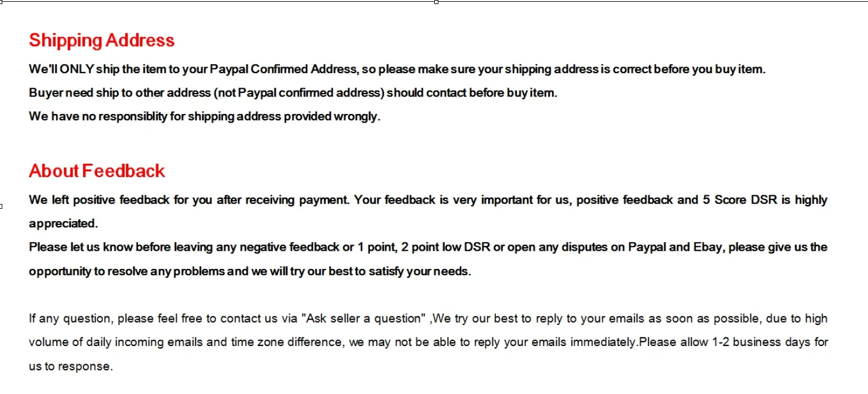Click the top-center selection handle
This screenshot has width=868, height=394.
[x=436, y=2]
